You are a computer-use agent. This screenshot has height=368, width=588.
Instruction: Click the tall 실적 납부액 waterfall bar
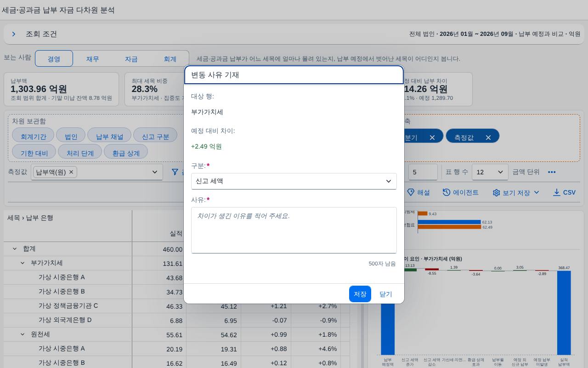click(x=564, y=313)
